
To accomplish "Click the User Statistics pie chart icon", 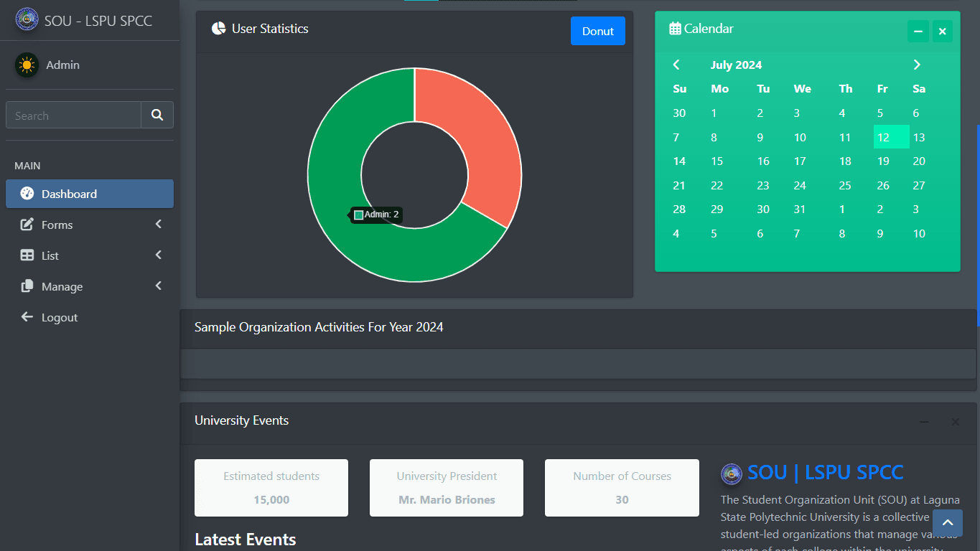I will [x=219, y=28].
